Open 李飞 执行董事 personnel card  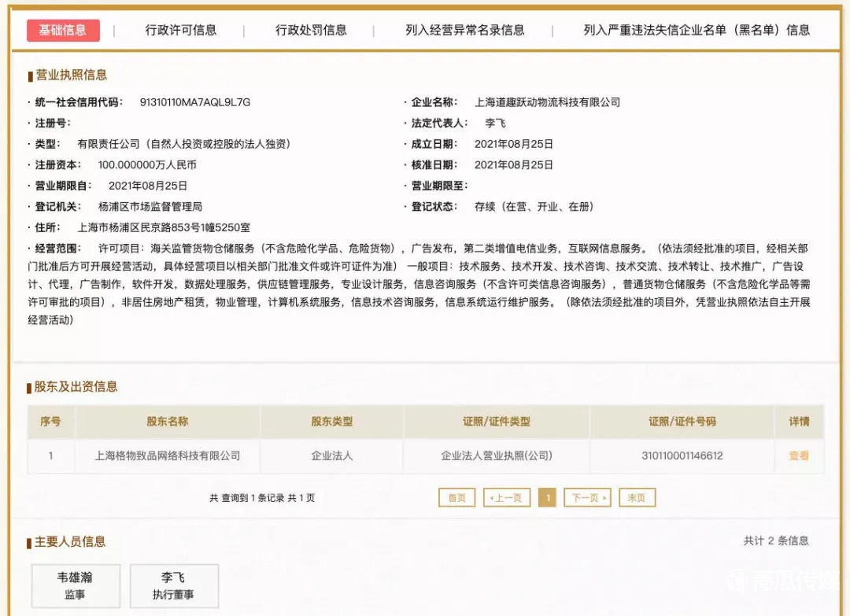(173, 585)
